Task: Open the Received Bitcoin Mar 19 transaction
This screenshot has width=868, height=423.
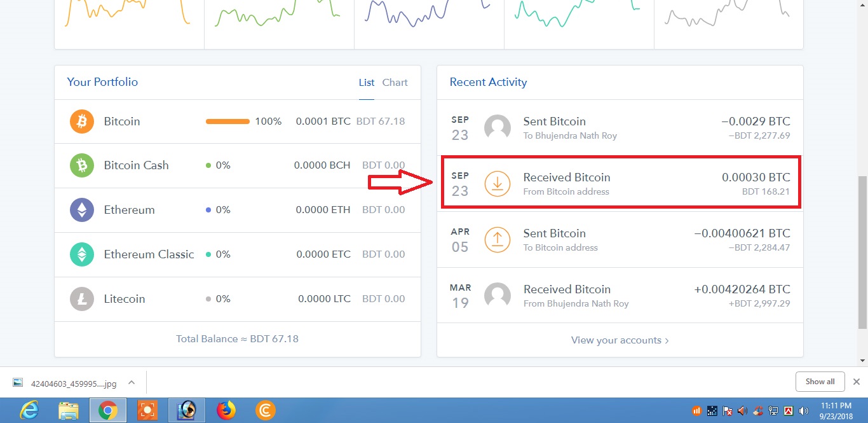Action: pos(620,296)
